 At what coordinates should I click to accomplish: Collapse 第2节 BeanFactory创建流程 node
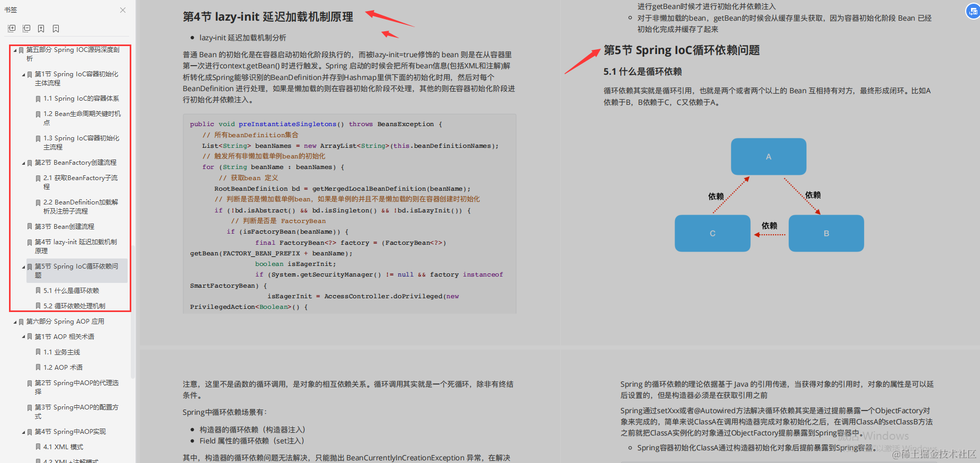(x=23, y=163)
